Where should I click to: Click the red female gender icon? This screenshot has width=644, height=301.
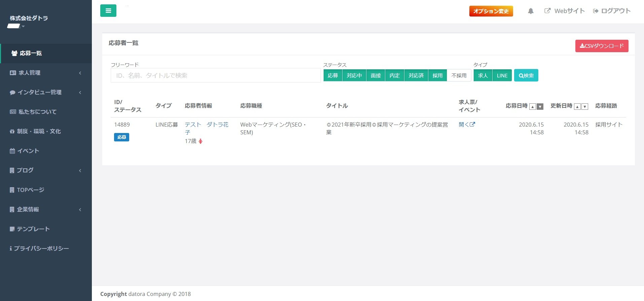201,141
